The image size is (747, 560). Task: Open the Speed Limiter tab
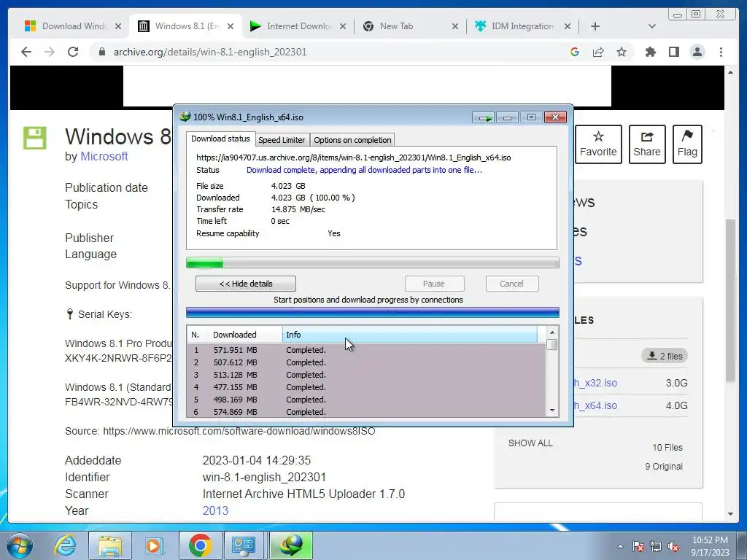tap(282, 140)
